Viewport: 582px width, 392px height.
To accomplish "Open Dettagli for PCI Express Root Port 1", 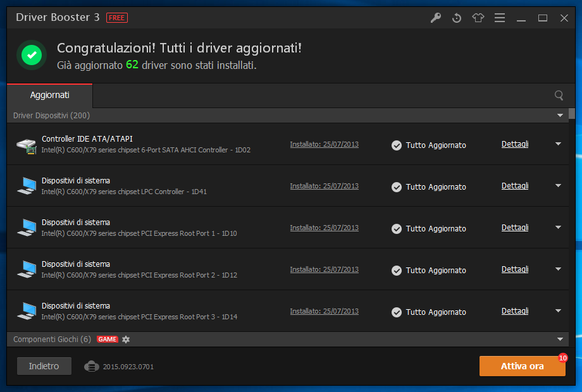I will tap(515, 228).
